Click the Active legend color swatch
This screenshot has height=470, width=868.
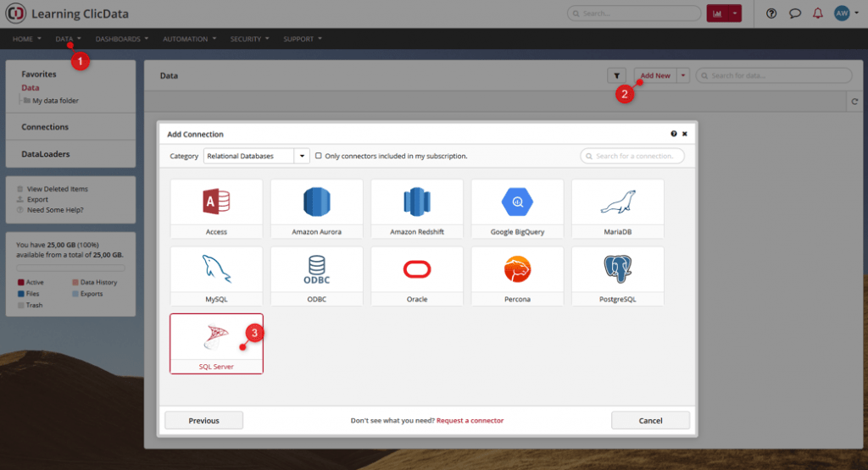pyautogui.click(x=21, y=282)
